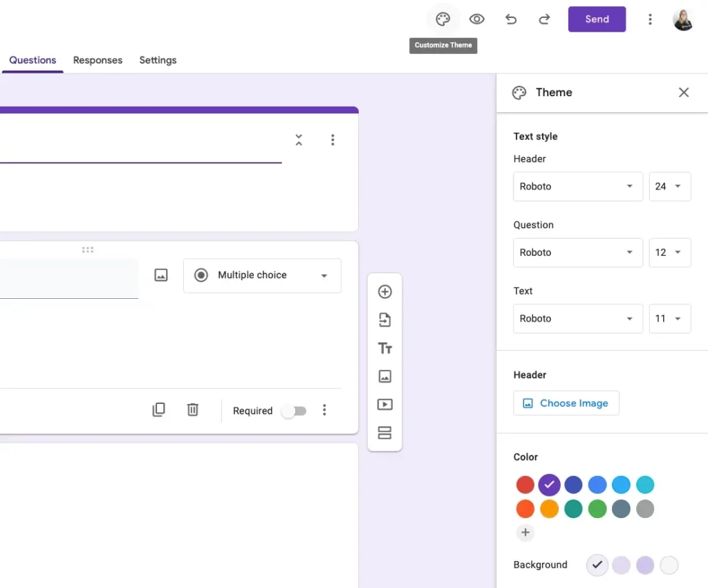Click the Customize Theme palette icon
Image resolution: width=708 pixels, height=588 pixels.
pos(442,19)
